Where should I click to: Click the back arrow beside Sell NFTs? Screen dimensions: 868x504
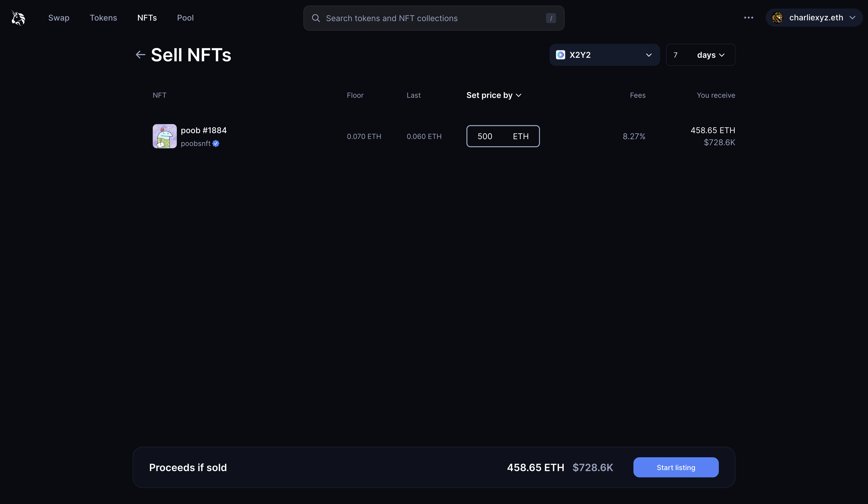click(140, 55)
